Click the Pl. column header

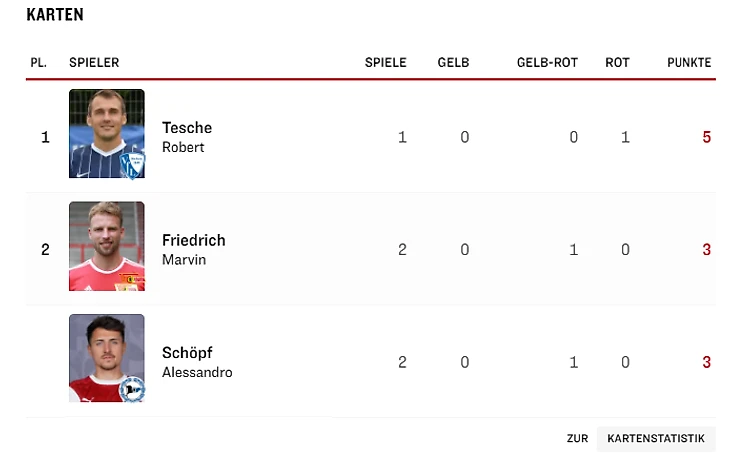39,62
